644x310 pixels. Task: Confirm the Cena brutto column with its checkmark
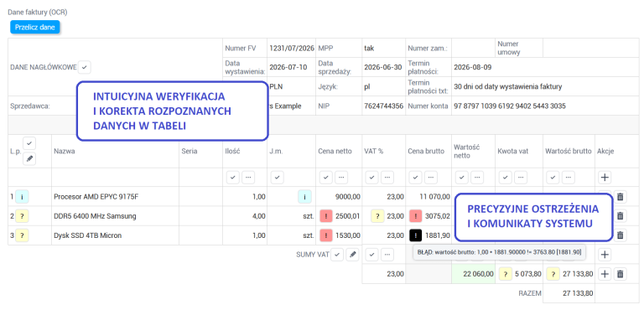416,178
